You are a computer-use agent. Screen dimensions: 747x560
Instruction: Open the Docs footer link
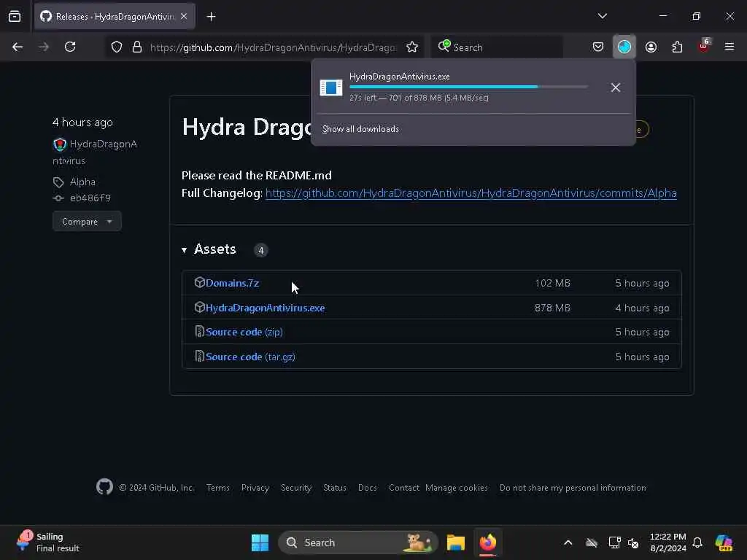pos(368,488)
